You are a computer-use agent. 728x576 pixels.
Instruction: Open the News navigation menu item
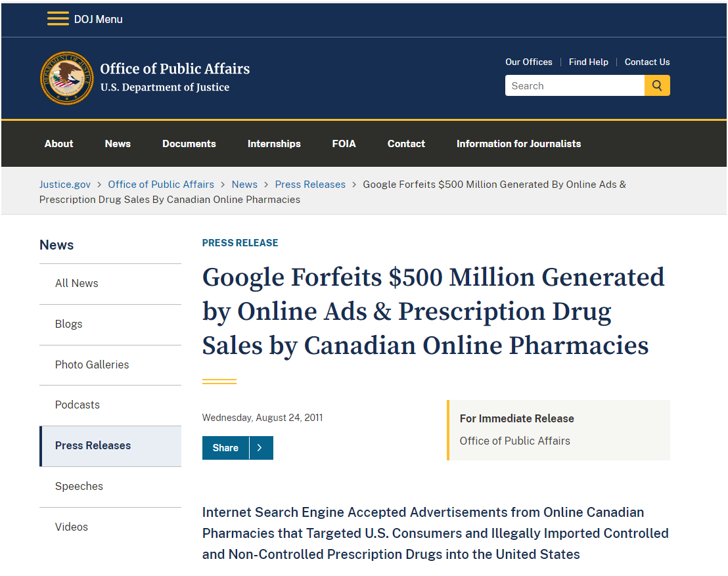[x=118, y=144]
